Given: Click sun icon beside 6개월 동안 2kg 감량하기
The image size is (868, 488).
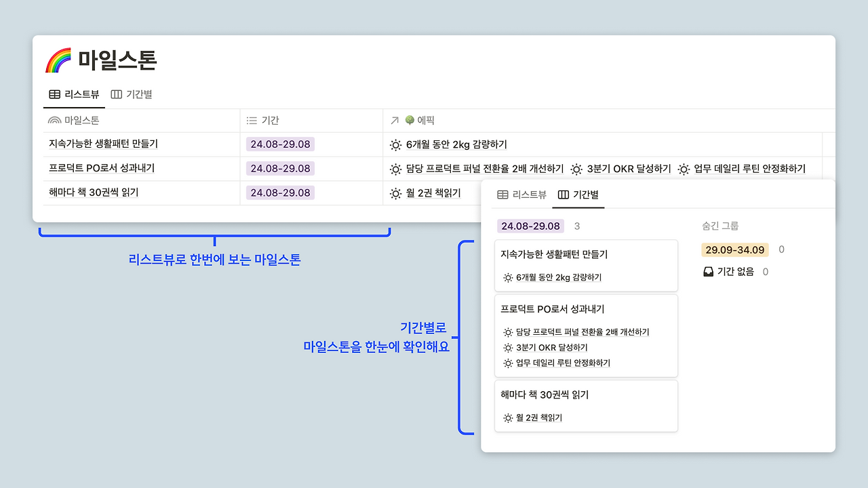Looking at the screenshot, I should point(397,144).
